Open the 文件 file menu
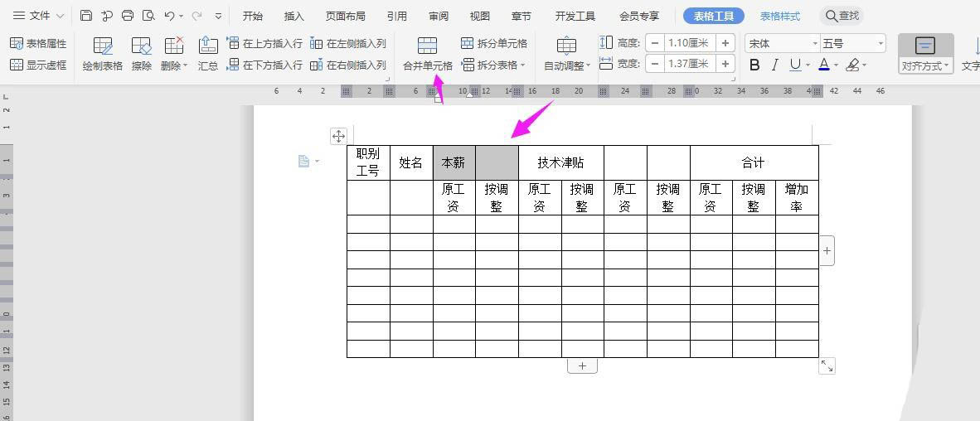The image size is (980, 421). (x=39, y=16)
